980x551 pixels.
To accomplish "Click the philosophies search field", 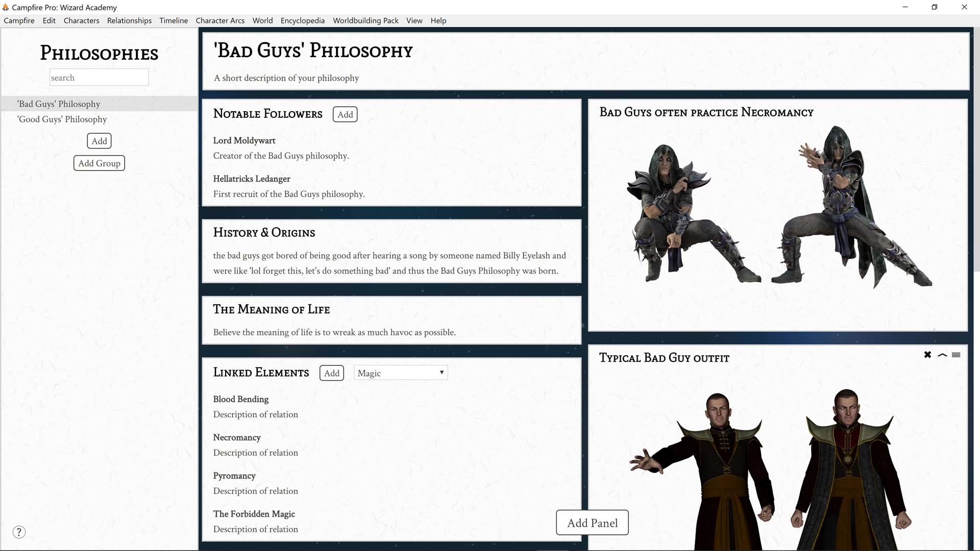I will tap(99, 77).
